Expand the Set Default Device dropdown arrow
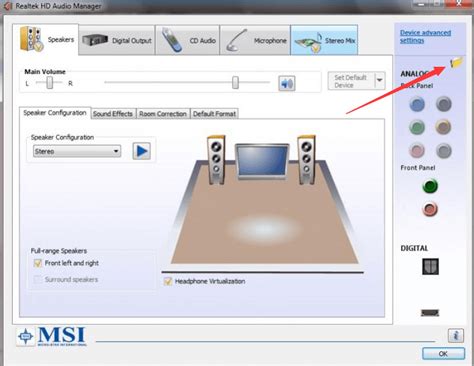The width and height of the screenshot is (474, 366). (380, 81)
